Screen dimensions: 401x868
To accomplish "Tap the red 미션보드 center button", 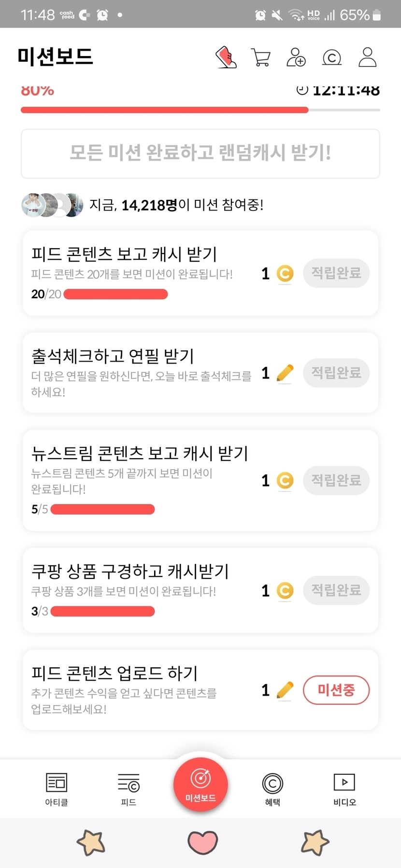I will click(x=200, y=784).
